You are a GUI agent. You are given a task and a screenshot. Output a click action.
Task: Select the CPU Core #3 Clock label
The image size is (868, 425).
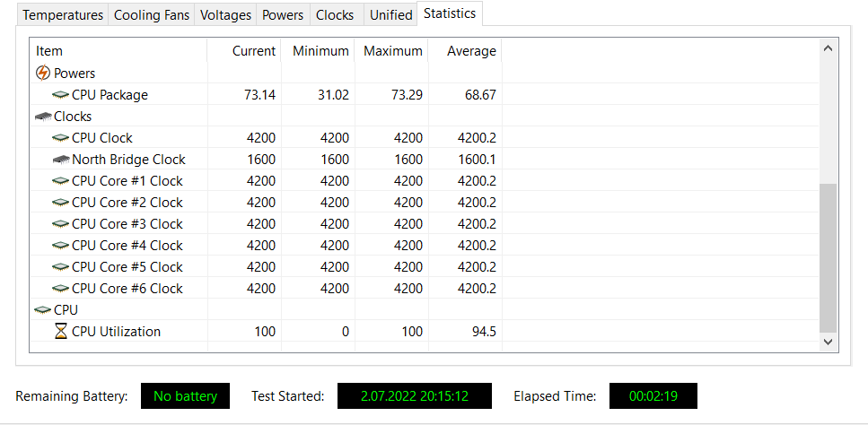coord(127,224)
